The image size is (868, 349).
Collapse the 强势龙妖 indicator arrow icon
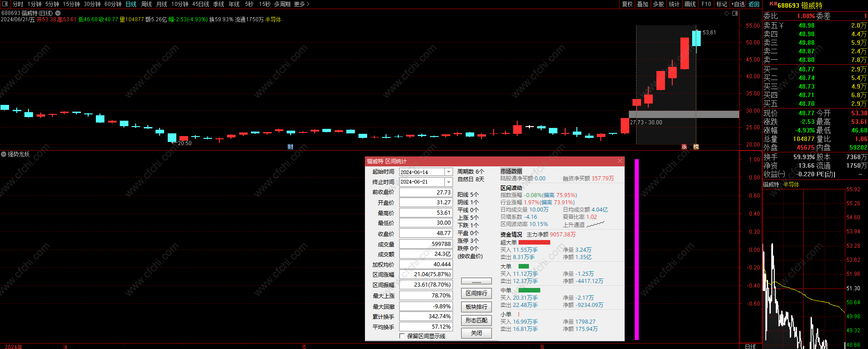pos(4,154)
